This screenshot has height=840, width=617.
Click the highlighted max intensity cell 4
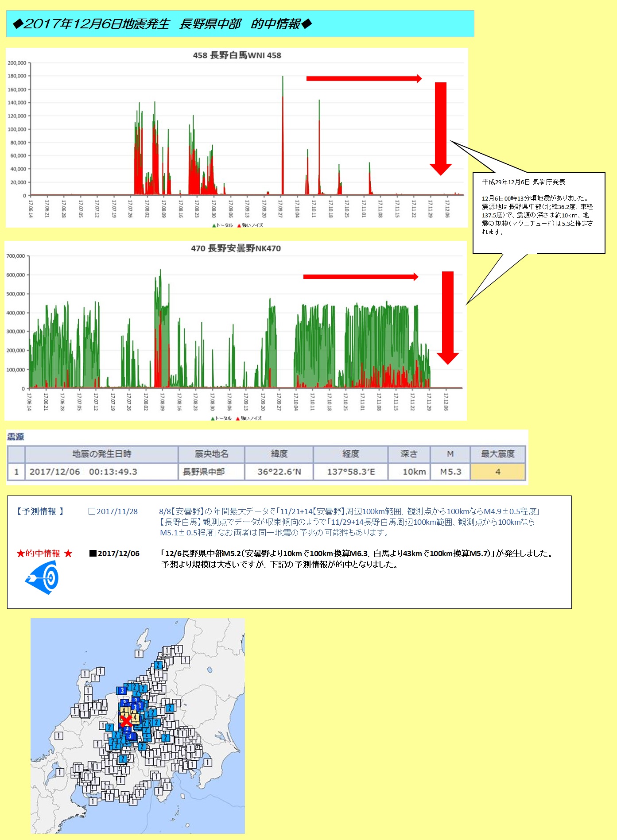click(x=498, y=472)
